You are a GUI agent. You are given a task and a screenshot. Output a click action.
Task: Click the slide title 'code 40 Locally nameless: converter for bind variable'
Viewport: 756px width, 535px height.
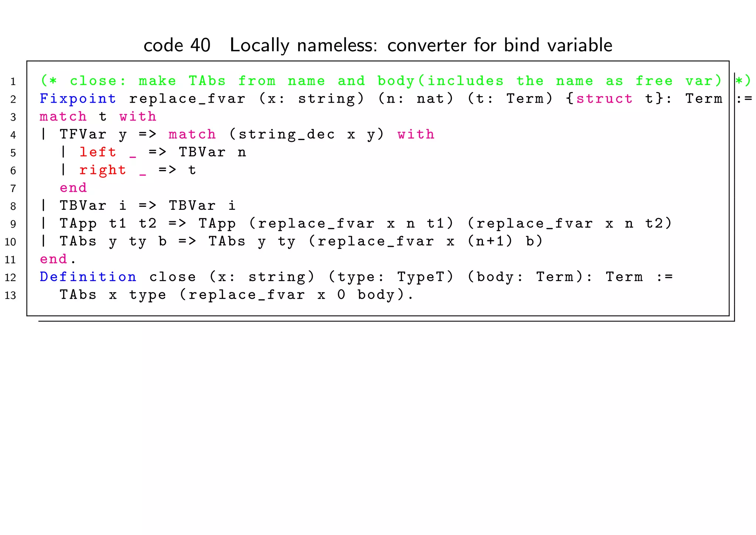(378, 45)
